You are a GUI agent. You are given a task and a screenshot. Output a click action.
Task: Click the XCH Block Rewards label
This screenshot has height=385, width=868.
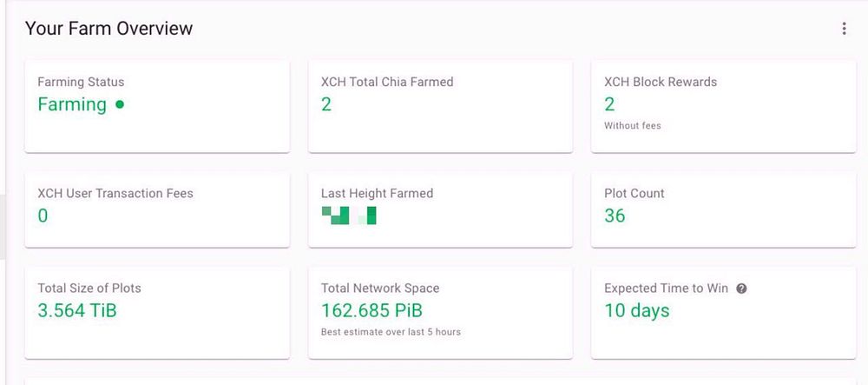click(x=661, y=82)
